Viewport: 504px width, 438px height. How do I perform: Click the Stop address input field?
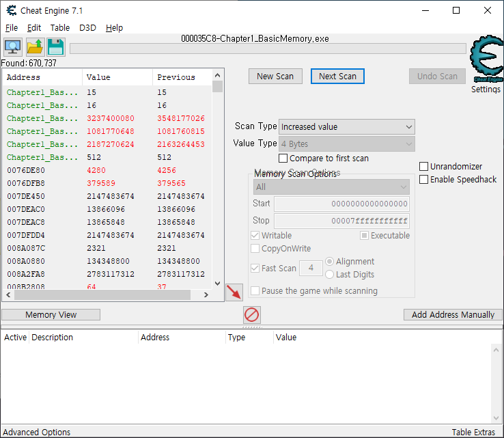341,221
